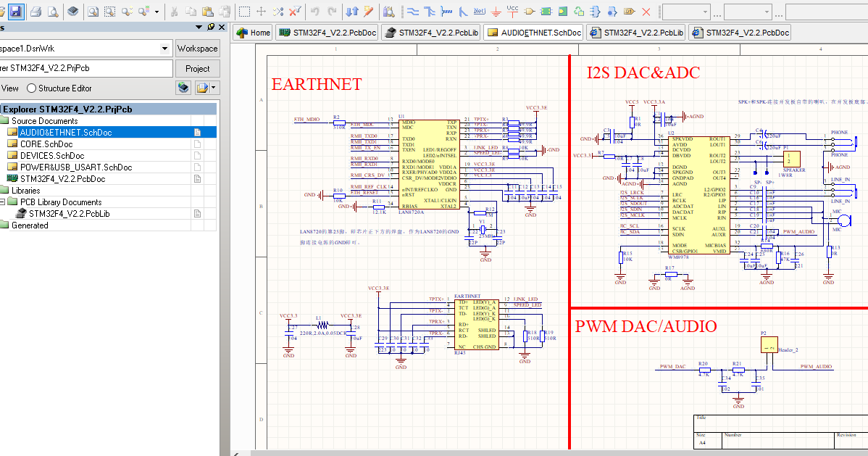
Task: Click the Rubber Stamp icon
Action: [x=225, y=11]
